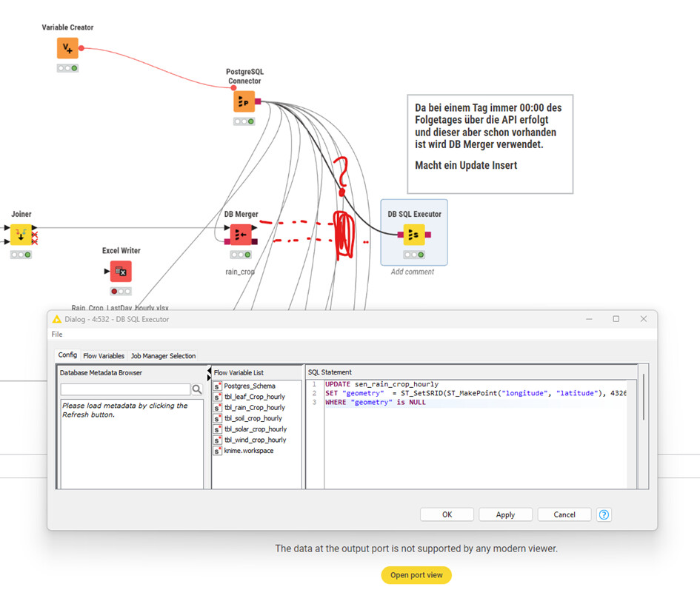This screenshot has height=604, width=700.
Task: Click the PostgreSQL Connector node
Action: (x=244, y=101)
